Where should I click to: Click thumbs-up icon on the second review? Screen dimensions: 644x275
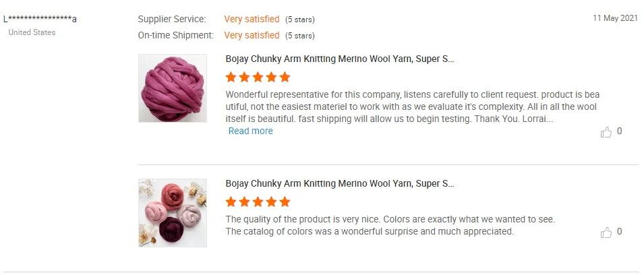point(606,233)
